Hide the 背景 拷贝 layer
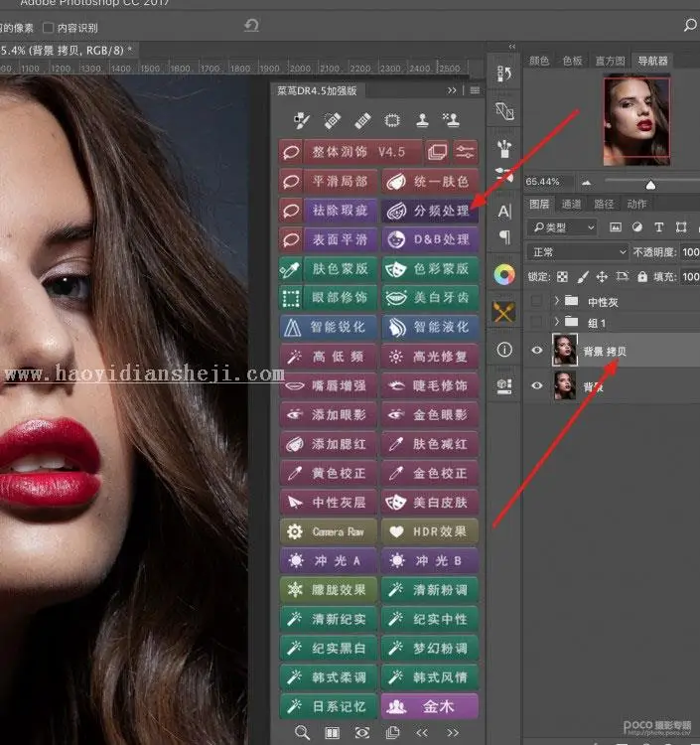This screenshot has height=745, width=700. (537, 351)
